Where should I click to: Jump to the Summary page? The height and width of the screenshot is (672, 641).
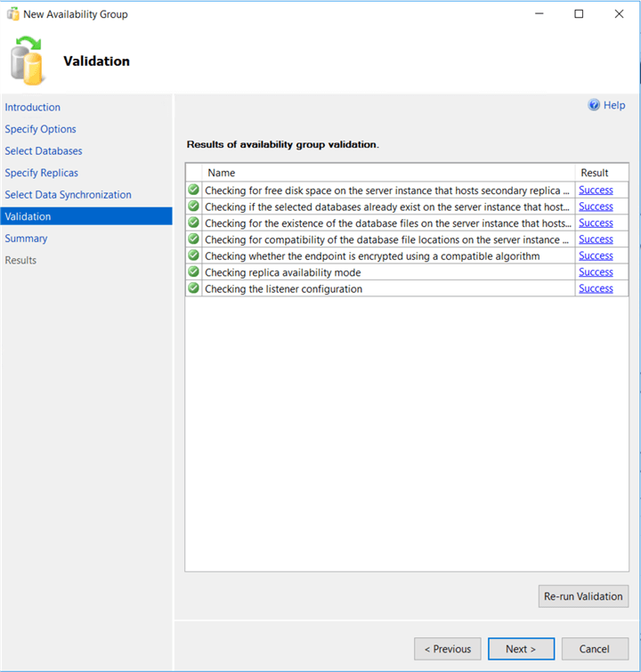26,239
